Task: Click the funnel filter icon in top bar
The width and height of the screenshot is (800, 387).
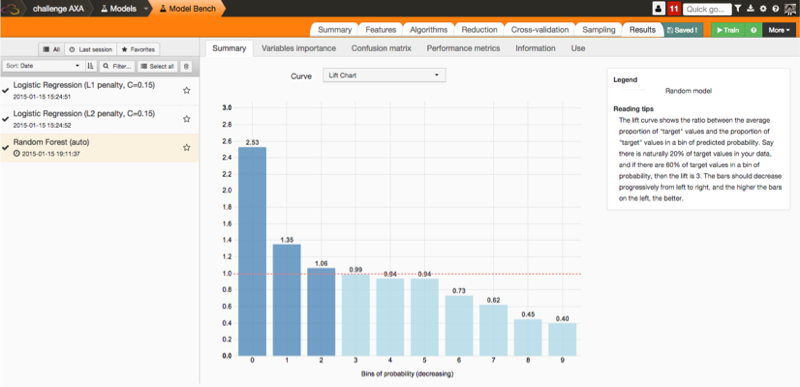Action: coord(738,9)
